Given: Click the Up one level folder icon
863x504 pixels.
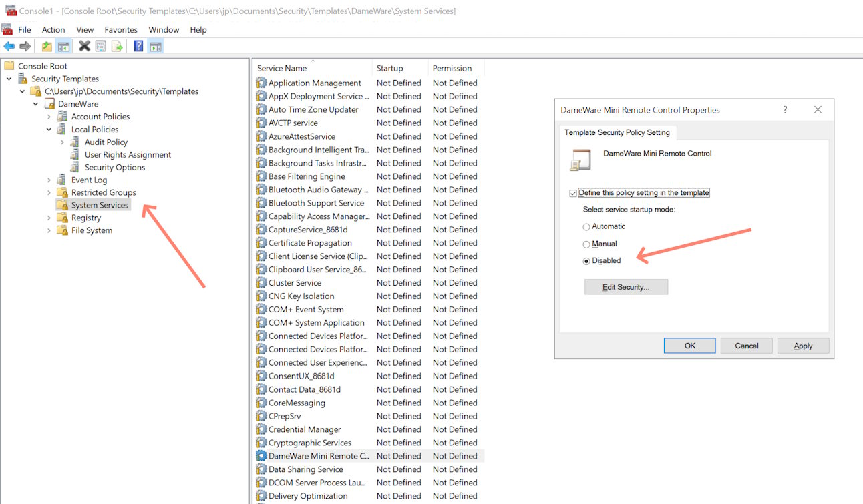Looking at the screenshot, I should (x=47, y=47).
